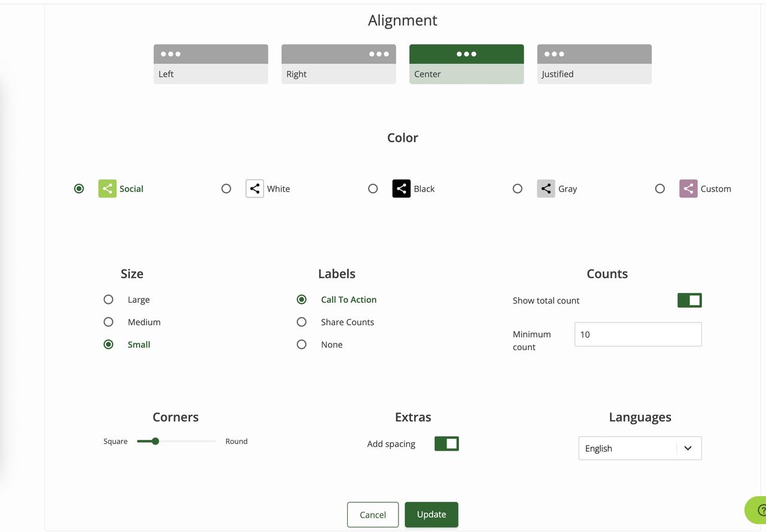Click the Custom color share icon

(688, 189)
